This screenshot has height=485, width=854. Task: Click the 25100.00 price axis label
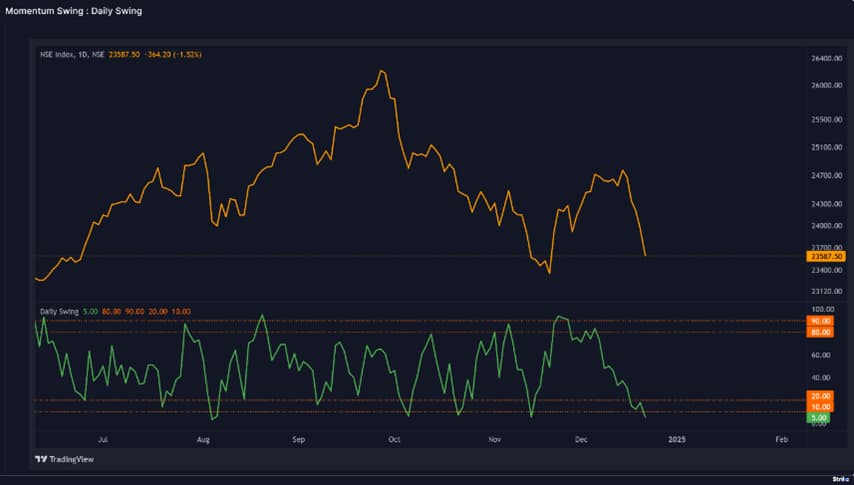tap(824, 147)
